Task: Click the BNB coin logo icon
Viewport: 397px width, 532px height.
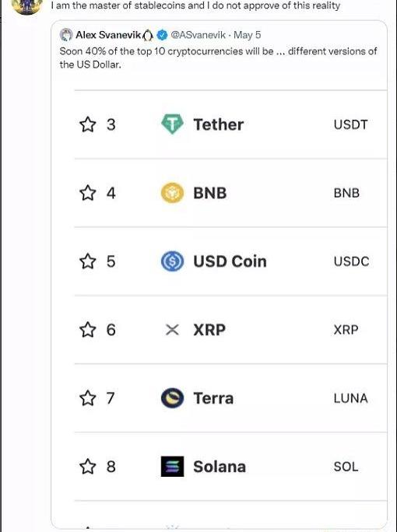Action: click(172, 193)
